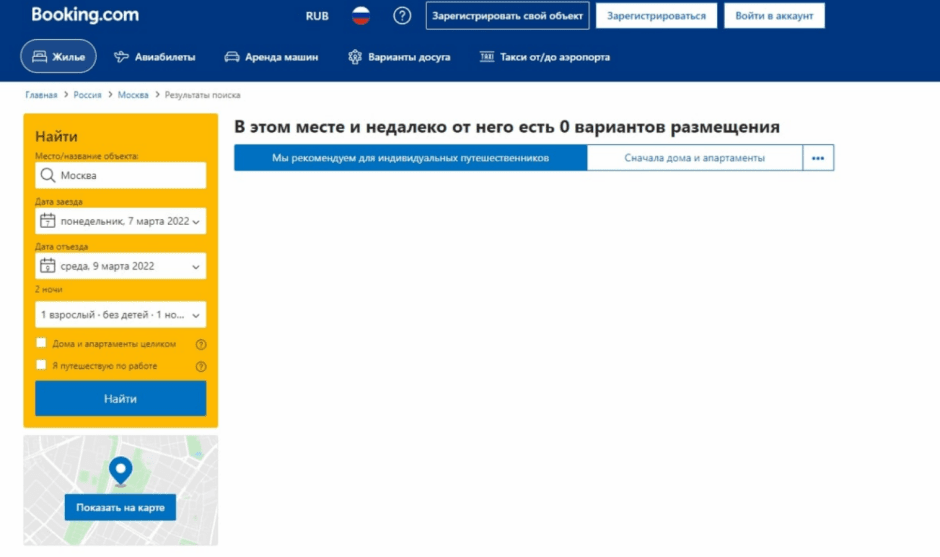
Task: Click the Booking.com logo
Action: pos(85,14)
